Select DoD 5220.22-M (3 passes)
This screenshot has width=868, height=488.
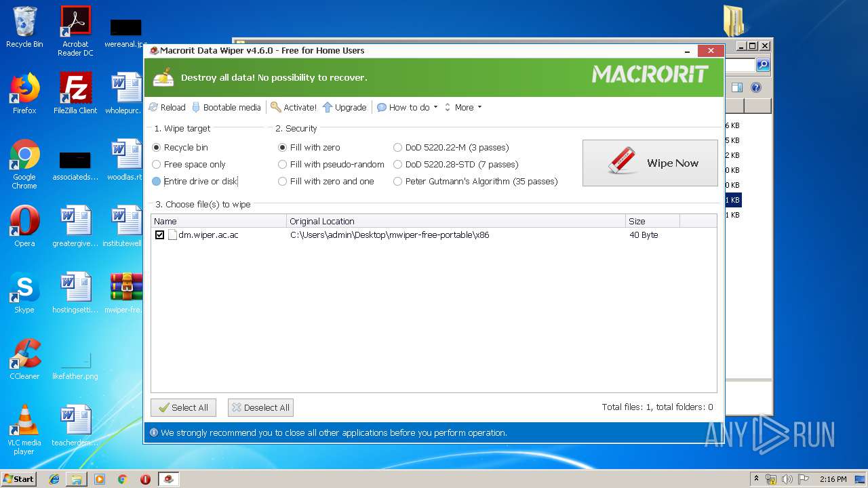click(x=451, y=147)
